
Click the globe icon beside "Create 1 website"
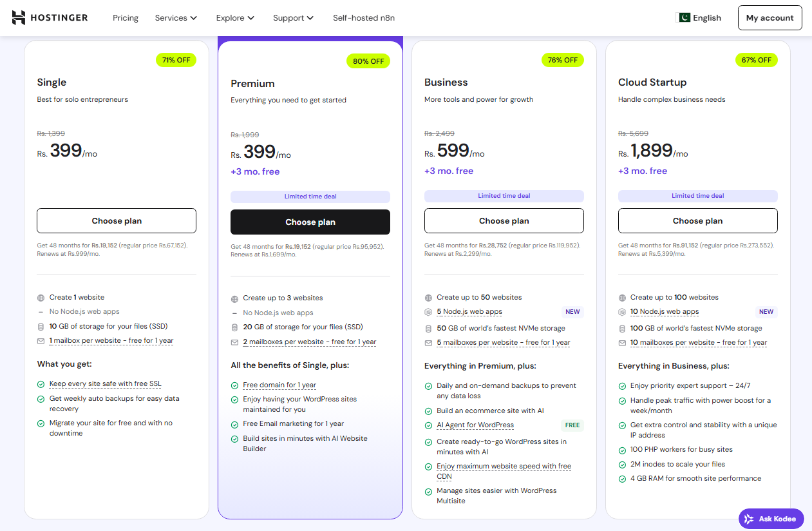point(40,298)
